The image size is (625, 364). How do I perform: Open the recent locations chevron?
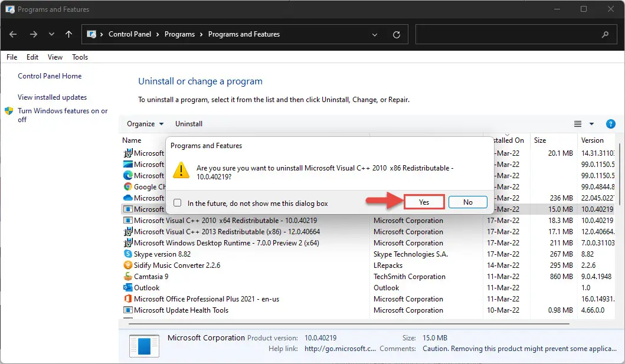[51, 34]
